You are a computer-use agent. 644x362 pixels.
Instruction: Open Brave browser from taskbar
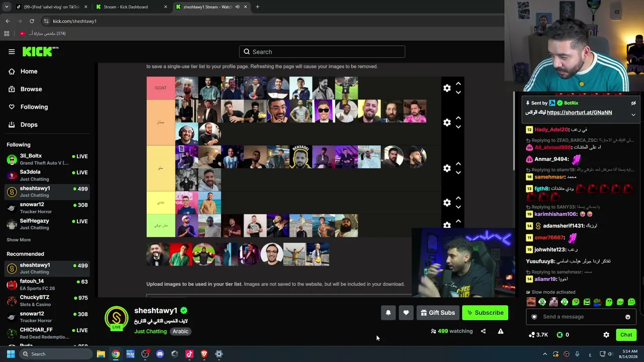(204, 354)
